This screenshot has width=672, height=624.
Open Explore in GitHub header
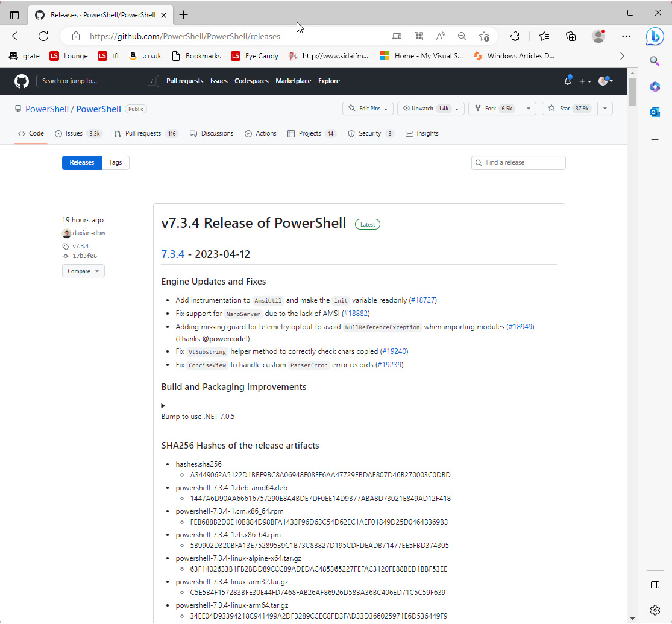(328, 81)
